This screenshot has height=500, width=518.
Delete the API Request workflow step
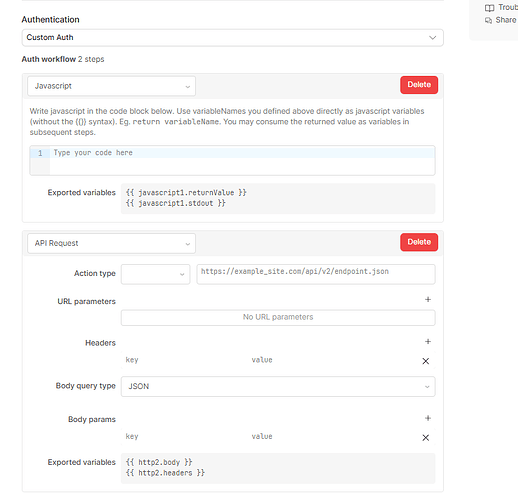pyautogui.click(x=419, y=242)
